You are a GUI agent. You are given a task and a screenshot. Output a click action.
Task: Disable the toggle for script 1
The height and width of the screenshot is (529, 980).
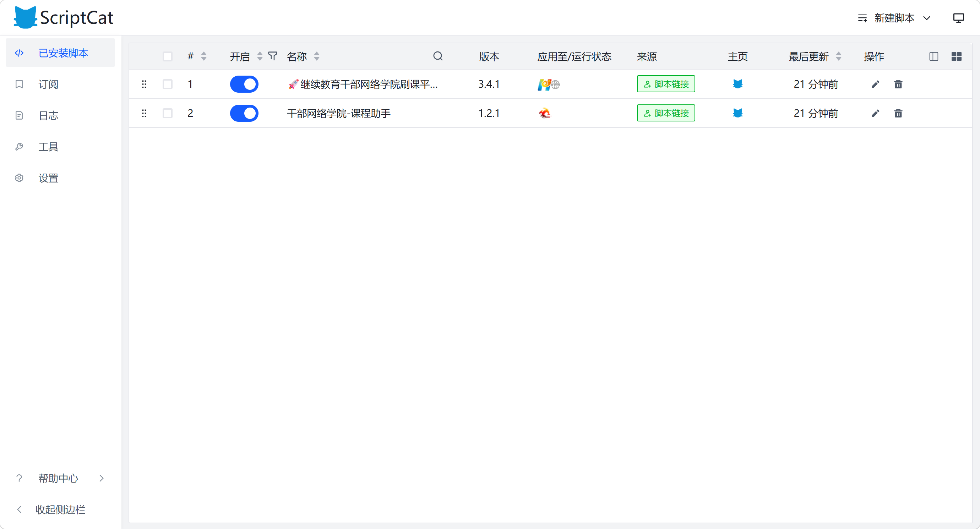click(244, 84)
